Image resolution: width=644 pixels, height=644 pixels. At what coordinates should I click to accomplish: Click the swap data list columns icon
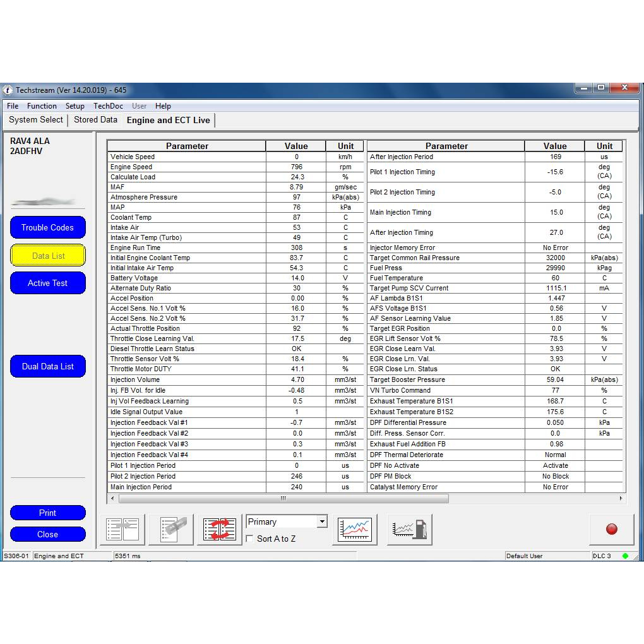(220, 529)
